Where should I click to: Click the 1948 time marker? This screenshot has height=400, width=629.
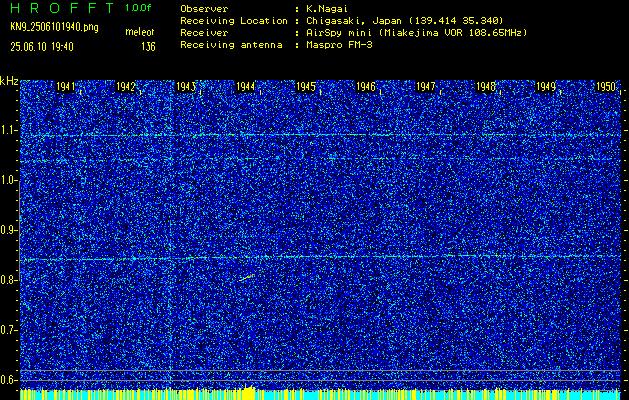[x=486, y=87]
